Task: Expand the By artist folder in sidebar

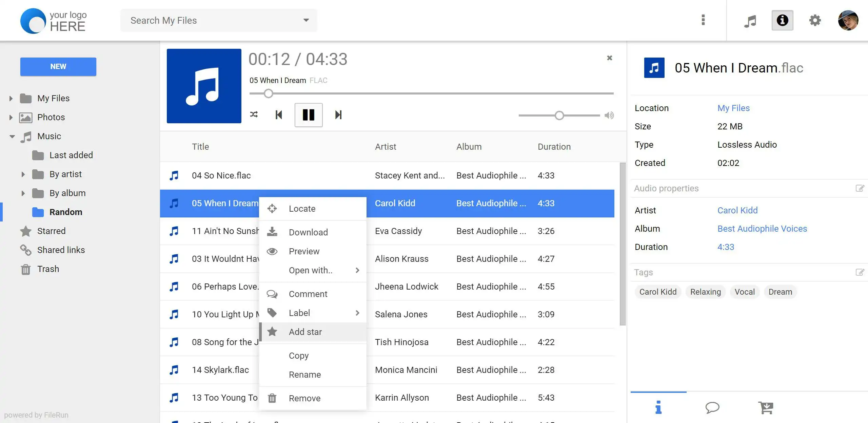Action: pos(23,174)
